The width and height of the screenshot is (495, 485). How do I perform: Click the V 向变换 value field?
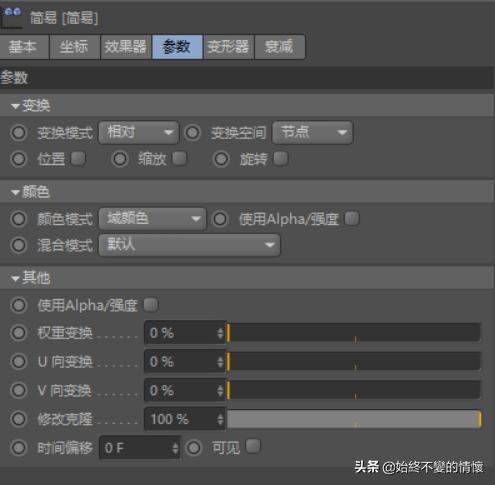[185, 390]
